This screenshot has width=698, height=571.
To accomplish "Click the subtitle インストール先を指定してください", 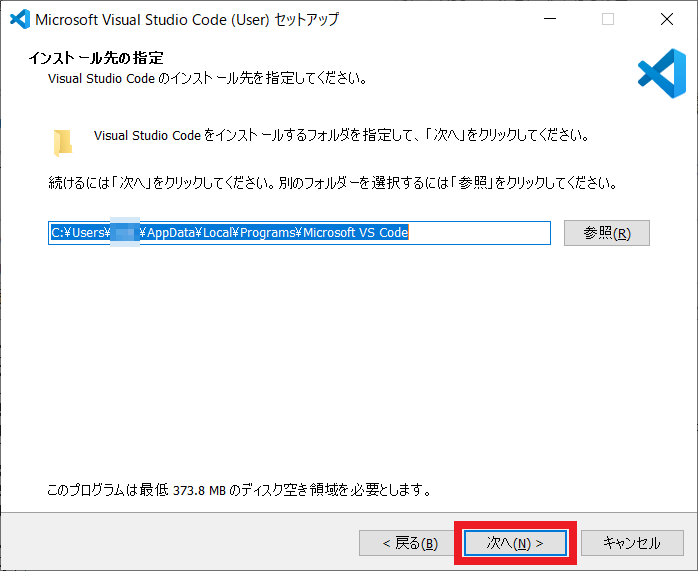I will (207, 78).
